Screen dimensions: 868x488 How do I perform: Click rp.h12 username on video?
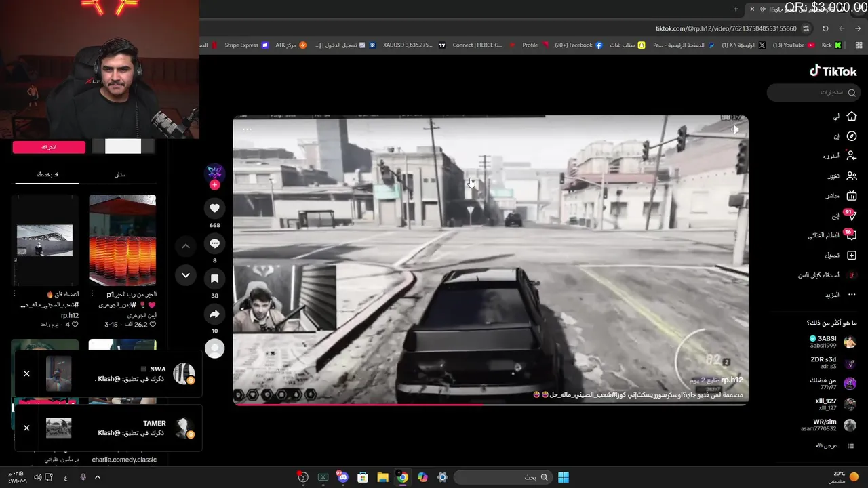click(x=732, y=380)
